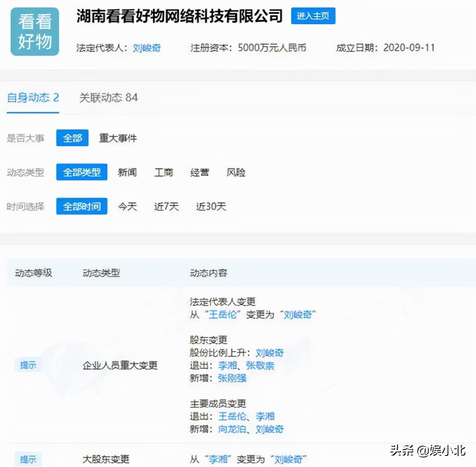Open 张敬泰 shareholder link

[x=260, y=365]
